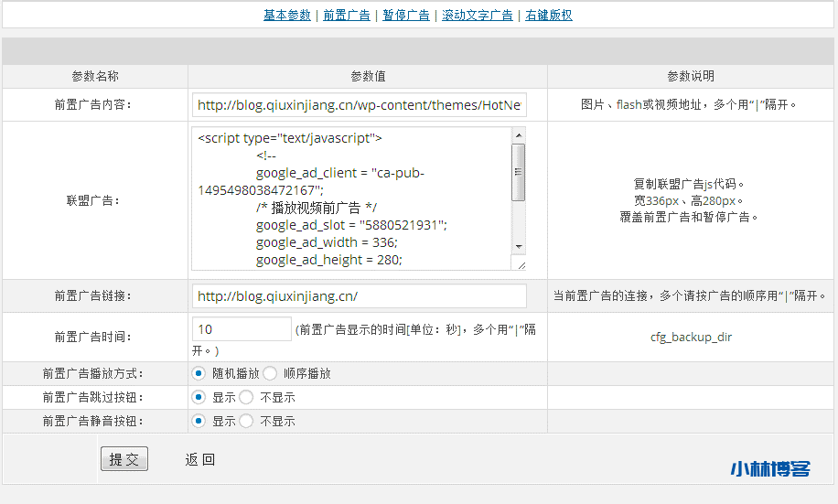This screenshot has width=838, height=504.
Task: Open the 右键版权 link
Action: (x=549, y=15)
